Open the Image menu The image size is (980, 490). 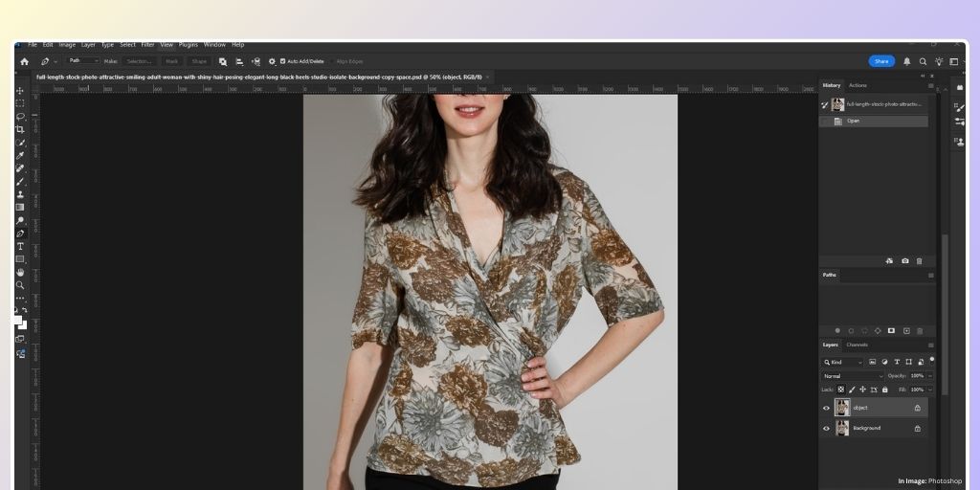click(67, 45)
